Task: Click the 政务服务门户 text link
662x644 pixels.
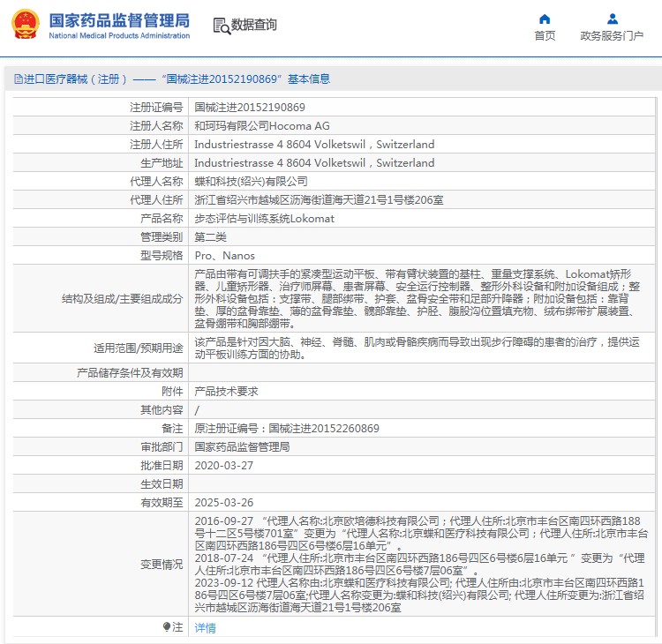Action: (612, 36)
